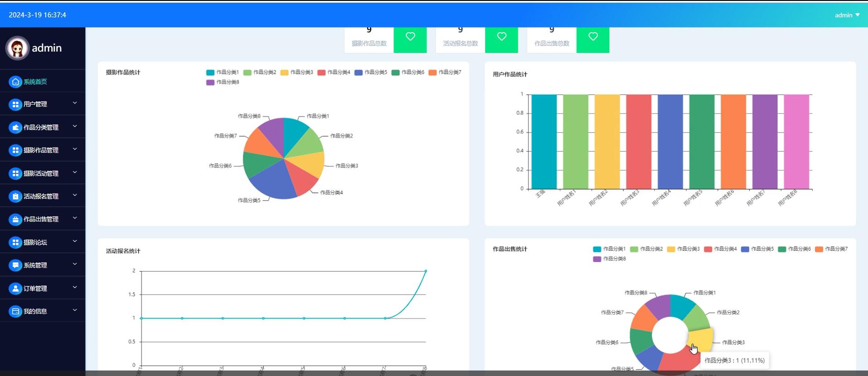Open the 系统首页 menu item
Screen dimensions: 868x376
[x=43, y=82]
